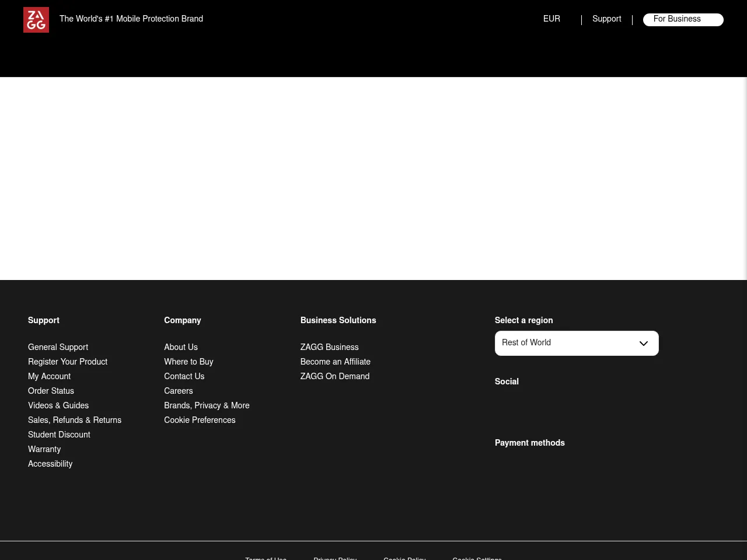747x560 pixels.
Task: Select Where to Buy
Action: [189, 362]
